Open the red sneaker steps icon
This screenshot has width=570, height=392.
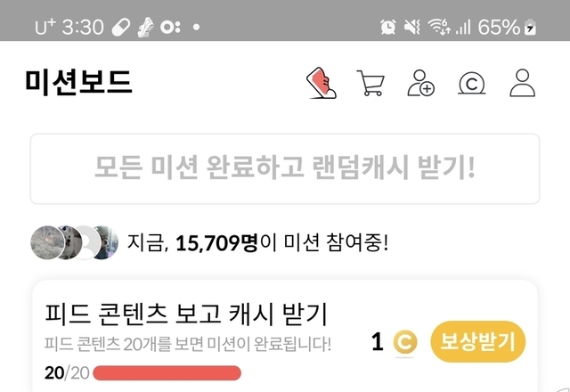(x=322, y=83)
